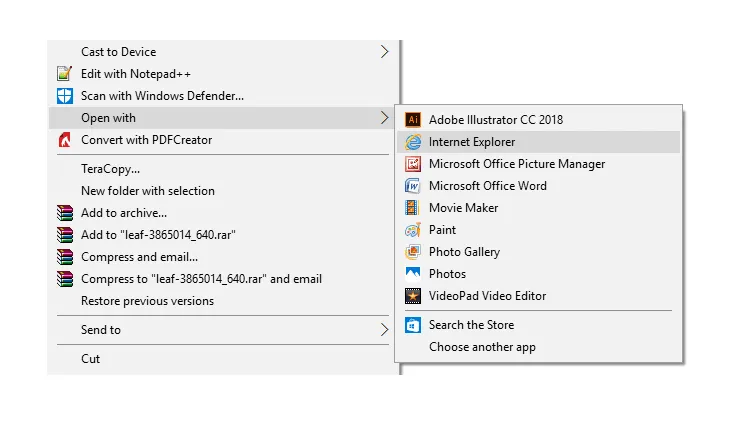Click the Windows Defender shield icon
740x427 pixels.
click(x=65, y=96)
